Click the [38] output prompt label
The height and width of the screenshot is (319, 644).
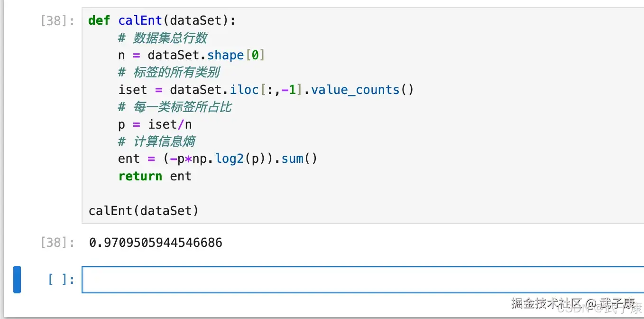click(x=57, y=243)
